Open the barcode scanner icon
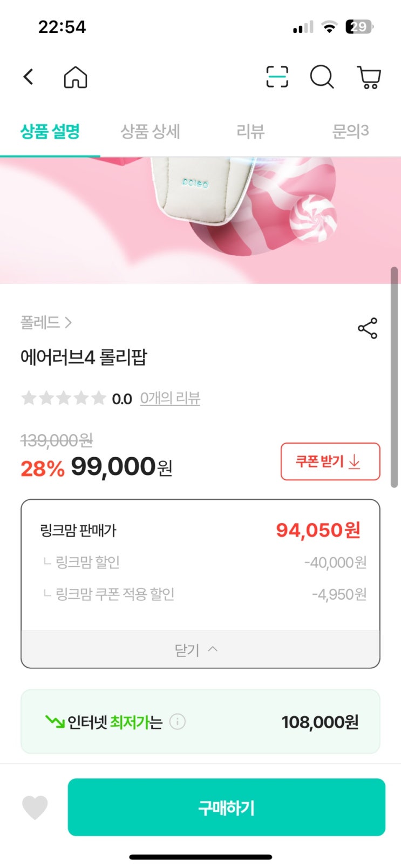 (x=277, y=77)
